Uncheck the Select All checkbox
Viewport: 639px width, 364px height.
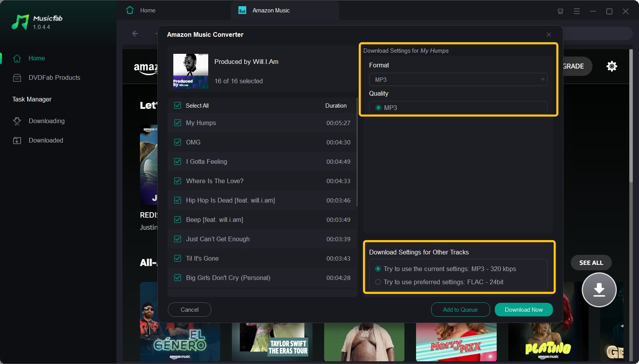tap(178, 105)
